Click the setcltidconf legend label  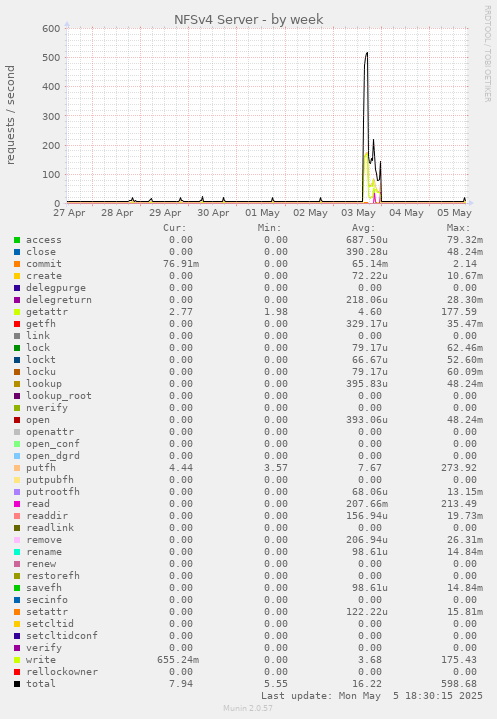click(62, 636)
